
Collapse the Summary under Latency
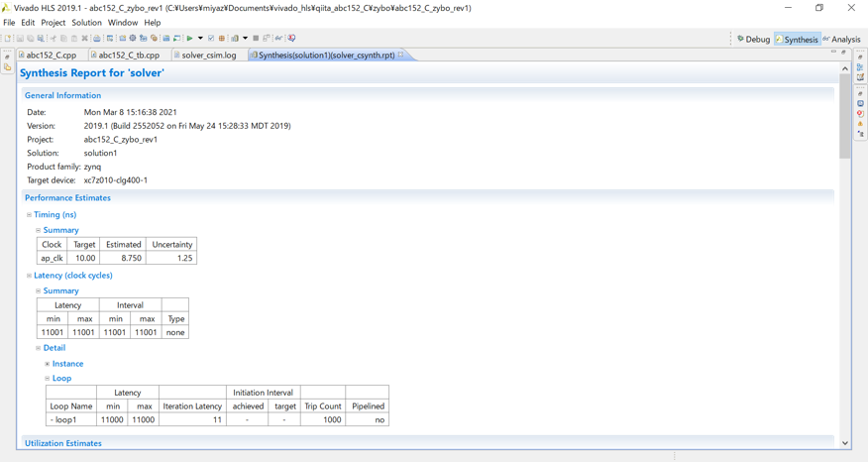(39, 290)
